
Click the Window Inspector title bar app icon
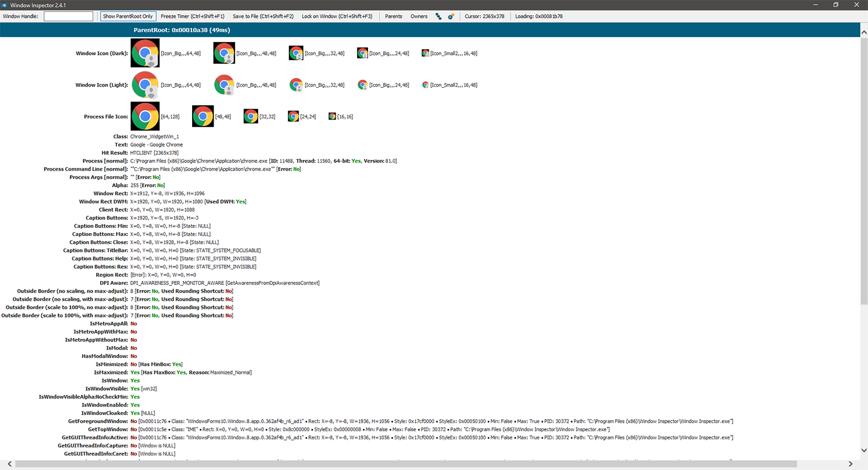tap(5, 5)
